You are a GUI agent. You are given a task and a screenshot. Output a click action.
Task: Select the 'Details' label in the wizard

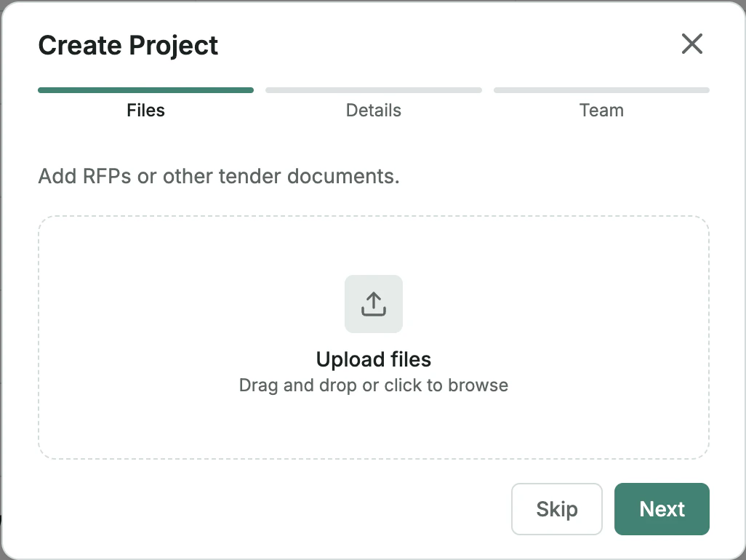pos(373,110)
